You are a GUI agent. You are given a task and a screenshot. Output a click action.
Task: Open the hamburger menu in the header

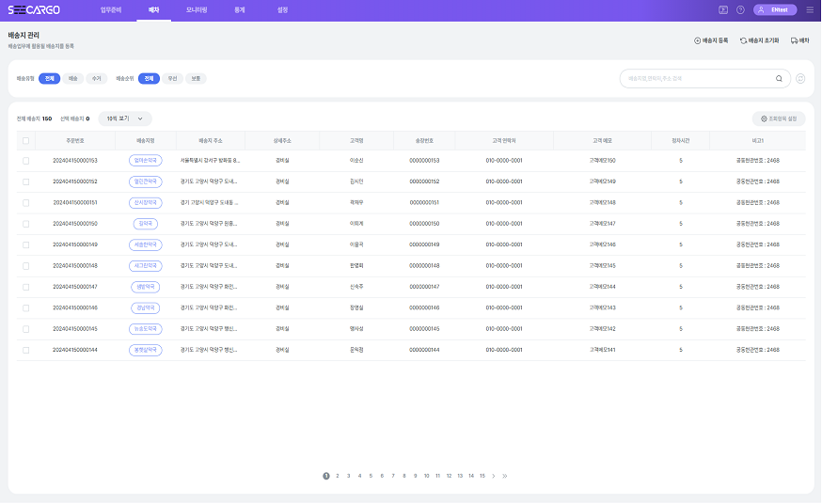[x=810, y=9]
